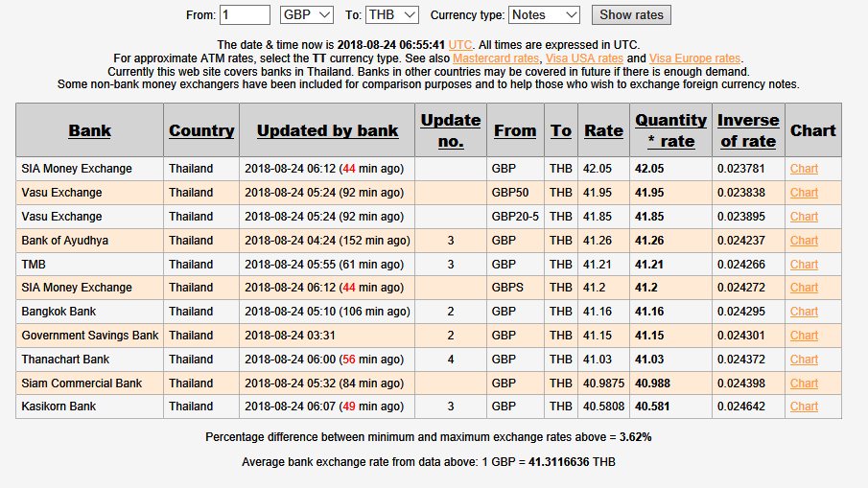
Task: Click the 3.62% percentage difference value
Action: pyautogui.click(x=636, y=437)
